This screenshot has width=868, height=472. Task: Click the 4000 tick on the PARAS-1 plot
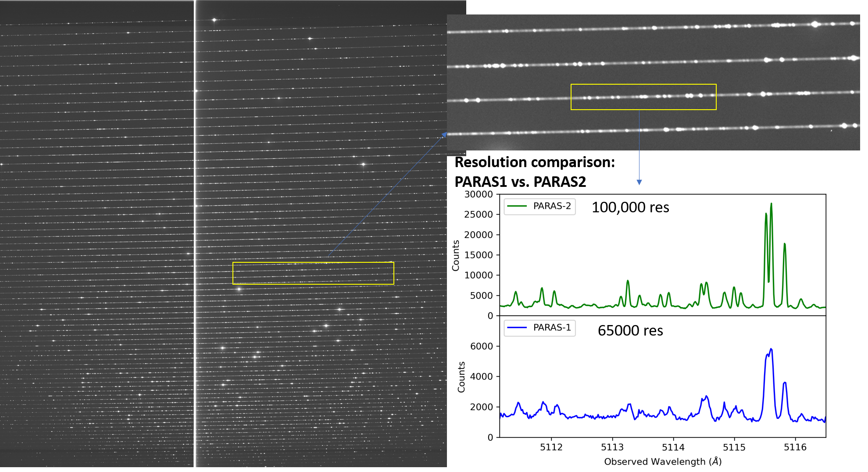482,376
